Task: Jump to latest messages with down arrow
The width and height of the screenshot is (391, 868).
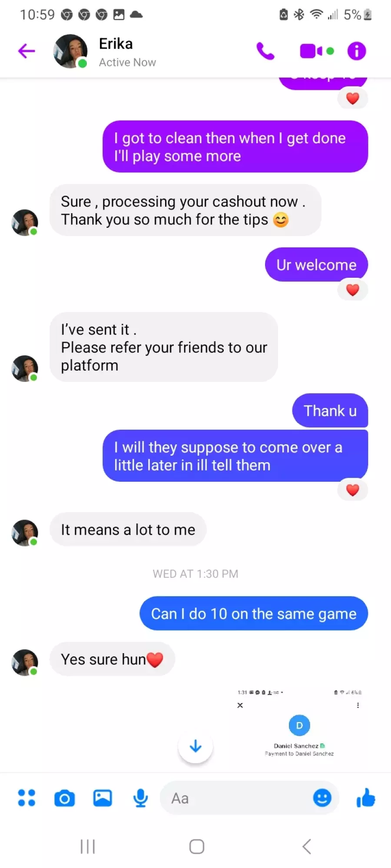Action: (x=195, y=746)
